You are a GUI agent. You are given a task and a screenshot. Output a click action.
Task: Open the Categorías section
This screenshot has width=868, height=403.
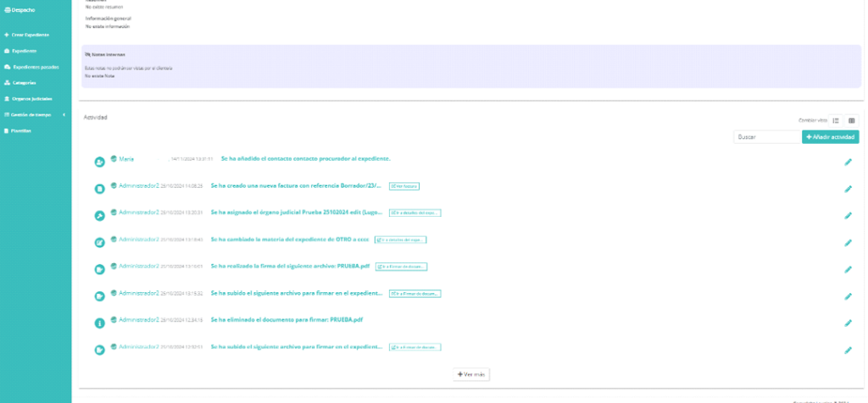coord(25,82)
